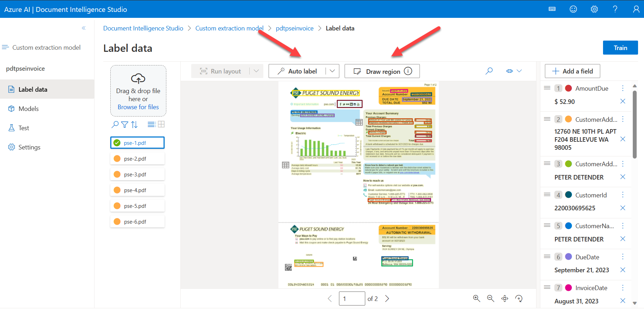Zoom in on the document

pos(477,299)
